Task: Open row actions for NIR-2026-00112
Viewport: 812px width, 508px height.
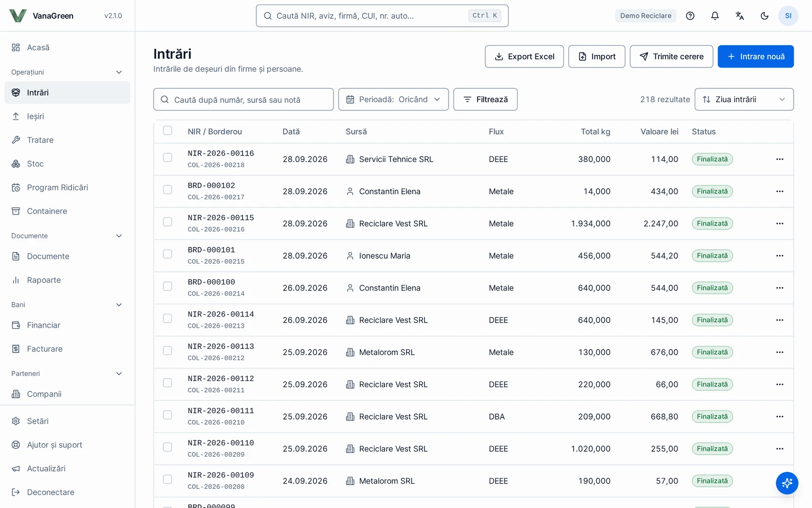Action: coord(780,385)
